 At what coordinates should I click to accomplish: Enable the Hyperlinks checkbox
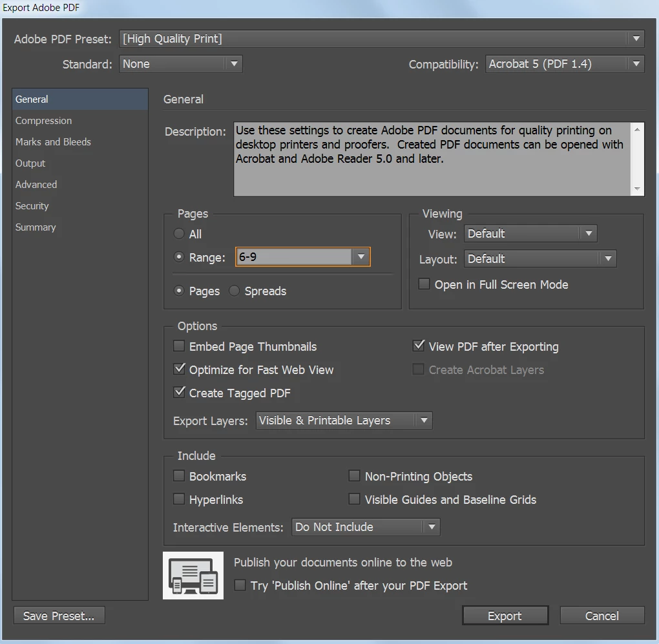click(179, 499)
